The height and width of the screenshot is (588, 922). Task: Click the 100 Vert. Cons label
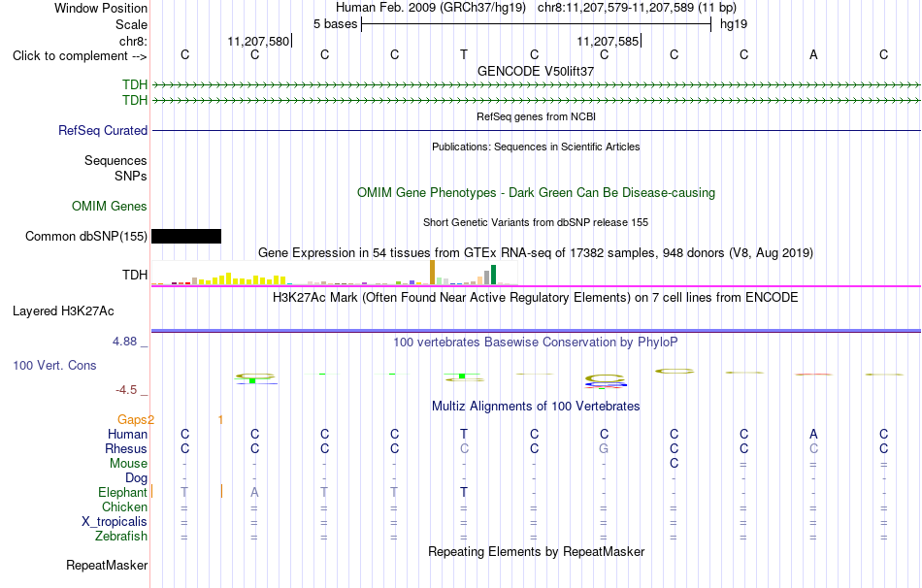coord(54,365)
